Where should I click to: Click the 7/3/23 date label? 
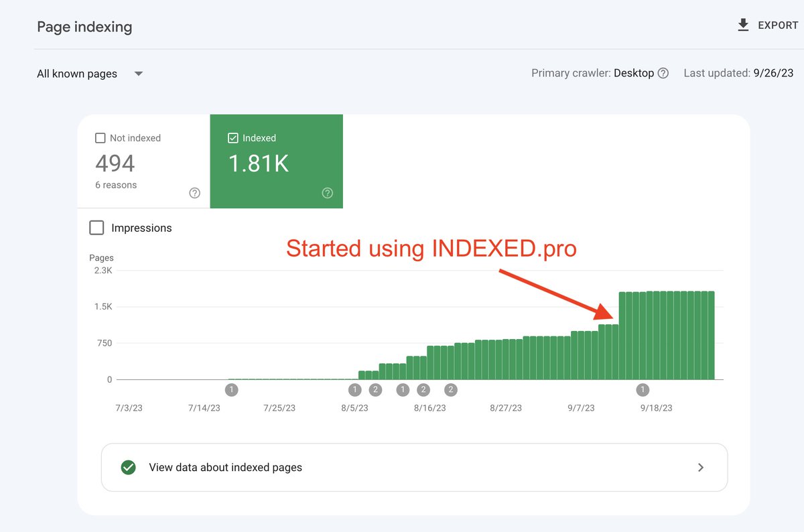click(129, 408)
